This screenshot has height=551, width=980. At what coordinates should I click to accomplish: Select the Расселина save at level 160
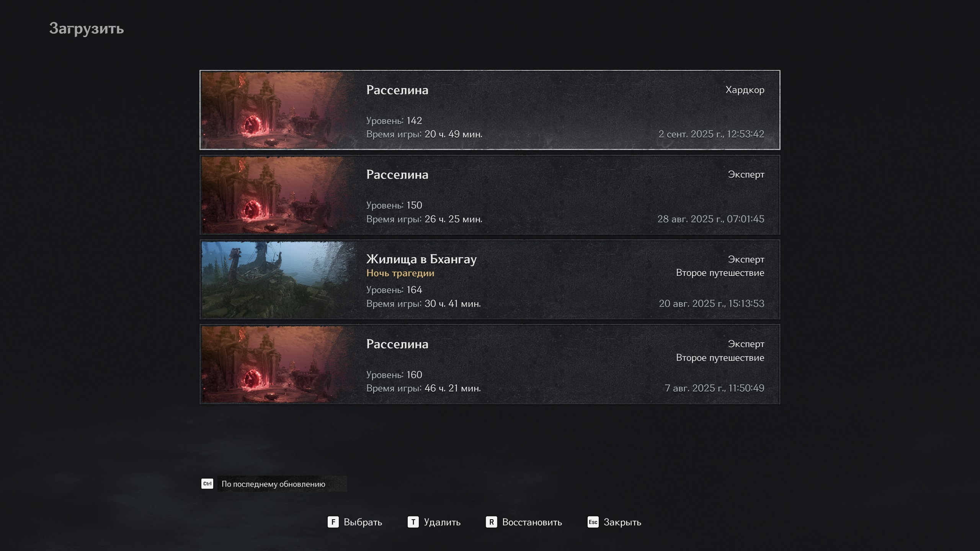coord(490,364)
